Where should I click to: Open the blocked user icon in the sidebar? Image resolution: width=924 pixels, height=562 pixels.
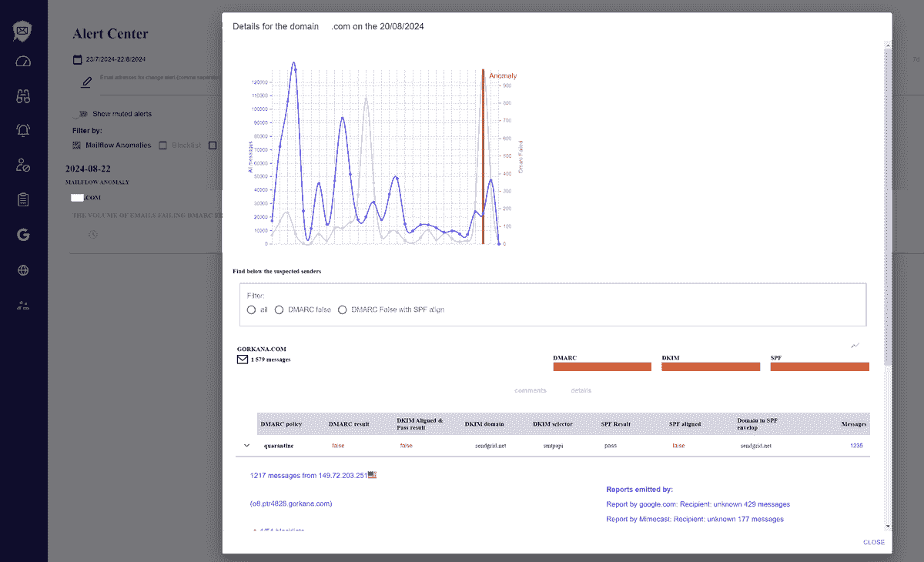click(23, 165)
